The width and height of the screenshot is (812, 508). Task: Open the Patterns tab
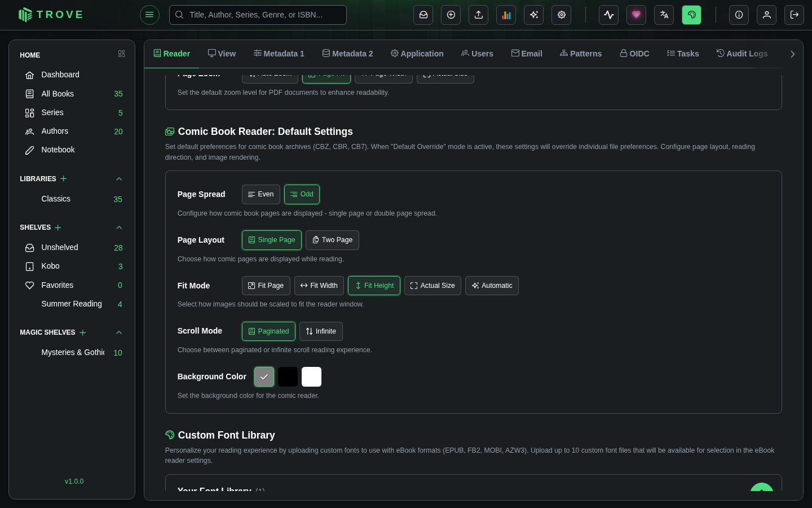click(581, 54)
